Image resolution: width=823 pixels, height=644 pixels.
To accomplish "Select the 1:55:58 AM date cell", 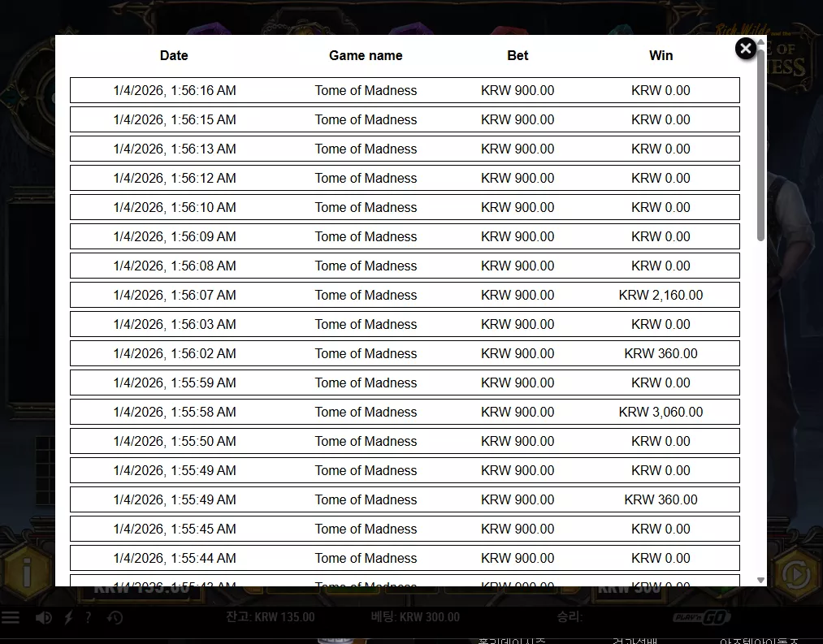I will point(174,412).
